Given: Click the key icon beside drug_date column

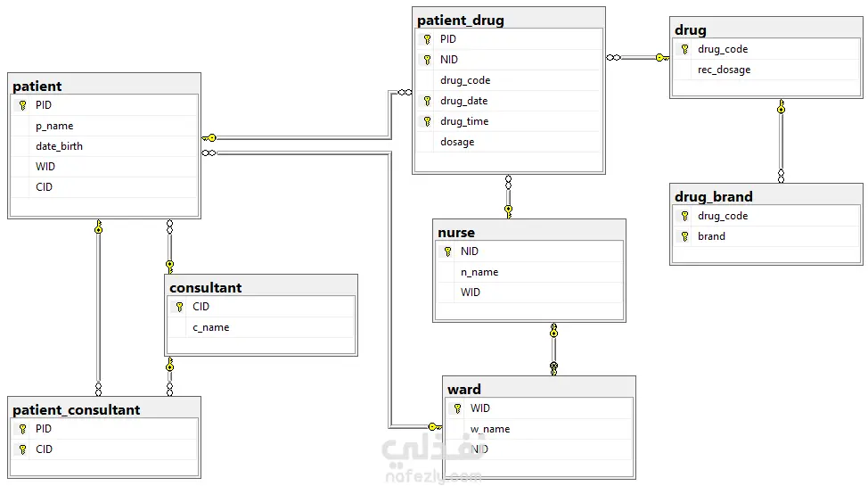Looking at the screenshot, I should coord(427,101).
